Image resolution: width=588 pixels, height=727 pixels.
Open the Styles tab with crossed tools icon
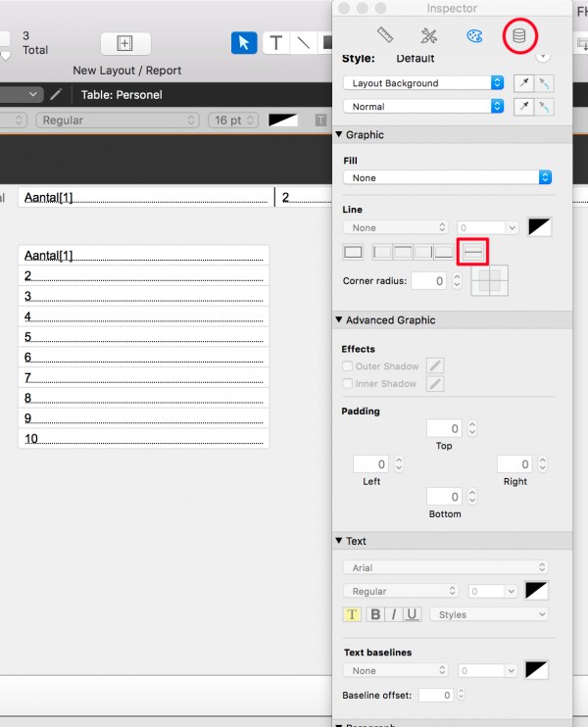[429, 35]
